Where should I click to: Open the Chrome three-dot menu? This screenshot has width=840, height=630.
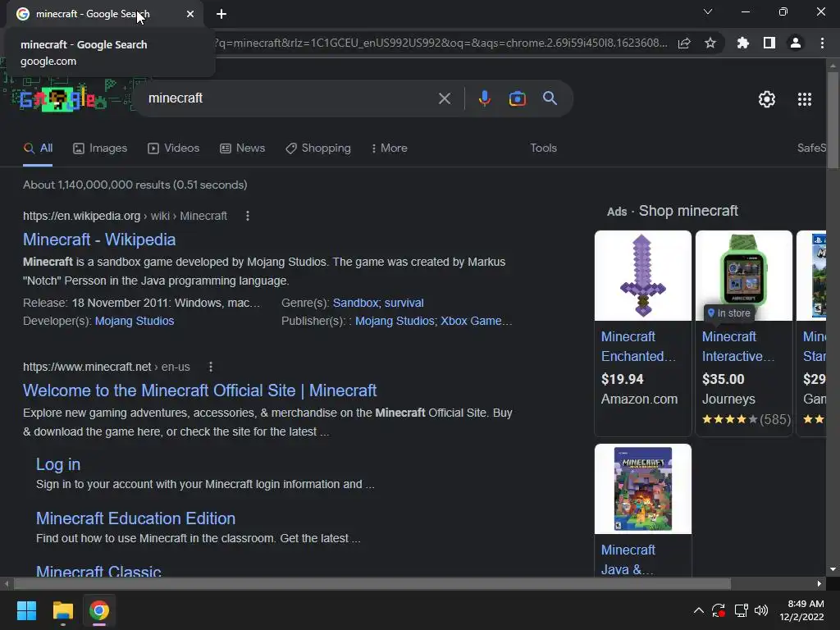(822, 43)
